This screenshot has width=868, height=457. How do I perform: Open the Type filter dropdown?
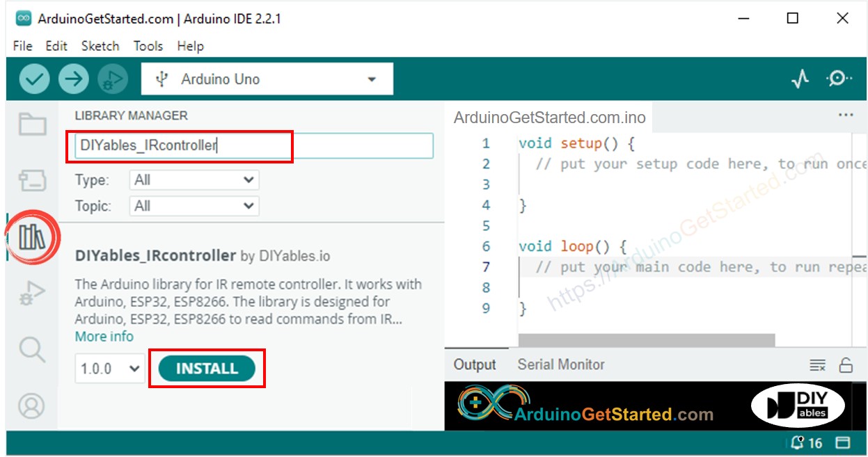[194, 180]
